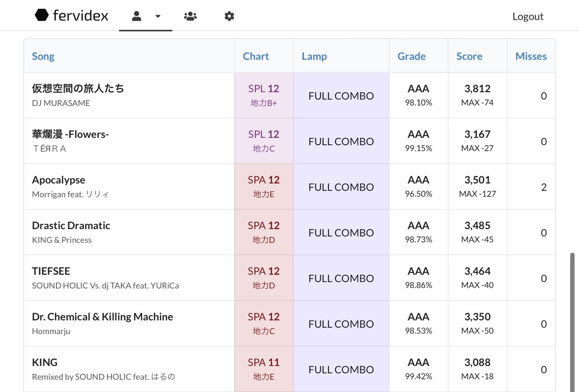Screen dimensions: 579x392
Task: Open the settings gear icon
Action: tap(229, 16)
